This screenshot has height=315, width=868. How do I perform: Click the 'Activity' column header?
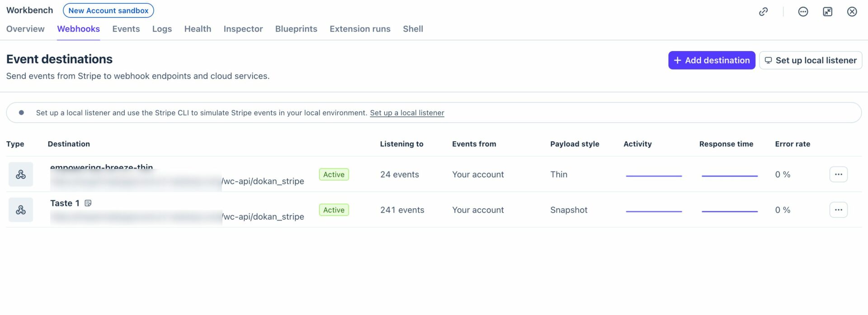[637, 144]
